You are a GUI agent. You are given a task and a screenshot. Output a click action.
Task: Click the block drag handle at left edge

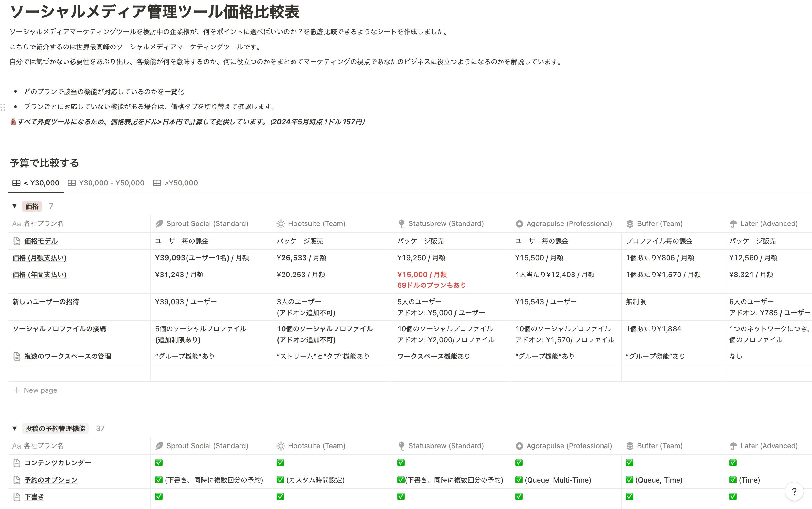click(3, 107)
